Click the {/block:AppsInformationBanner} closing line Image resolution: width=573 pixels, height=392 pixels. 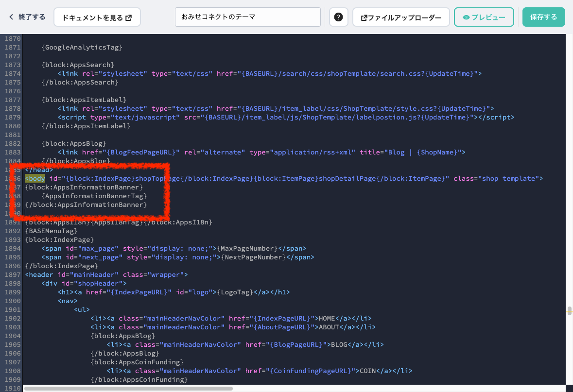tap(86, 205)
